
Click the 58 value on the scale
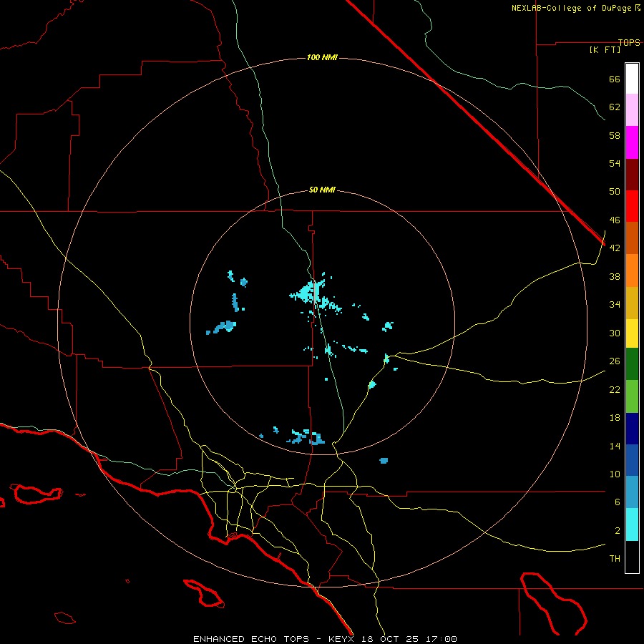pos(615,135)
